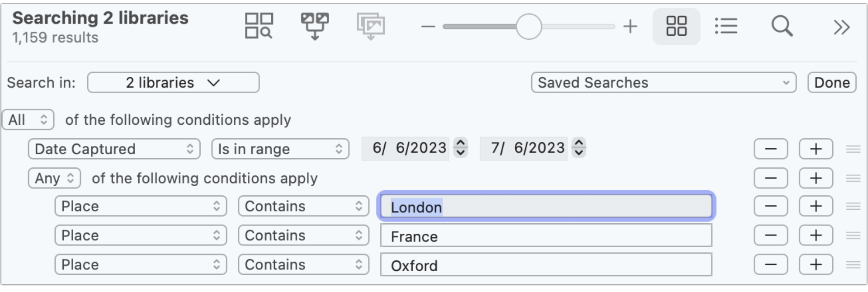Click the magnifying glass search icon
This screenshot has height=292, width=868.
click(x=782, y=26)
